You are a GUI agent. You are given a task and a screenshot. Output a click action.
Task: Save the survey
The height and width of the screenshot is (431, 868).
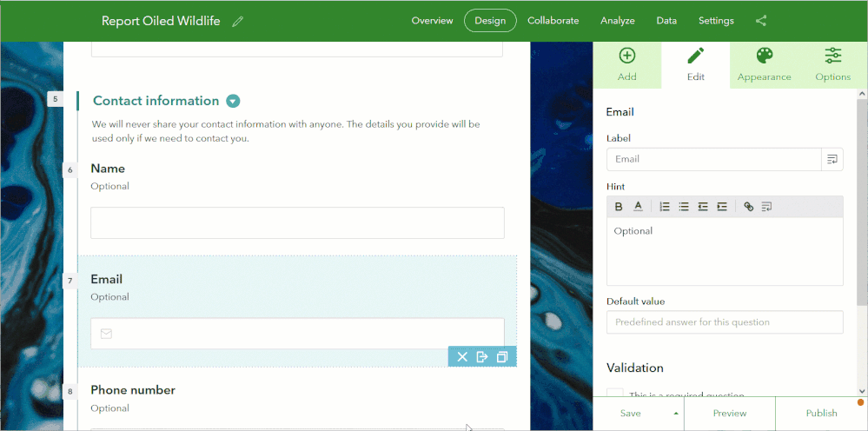click(631, 414)
